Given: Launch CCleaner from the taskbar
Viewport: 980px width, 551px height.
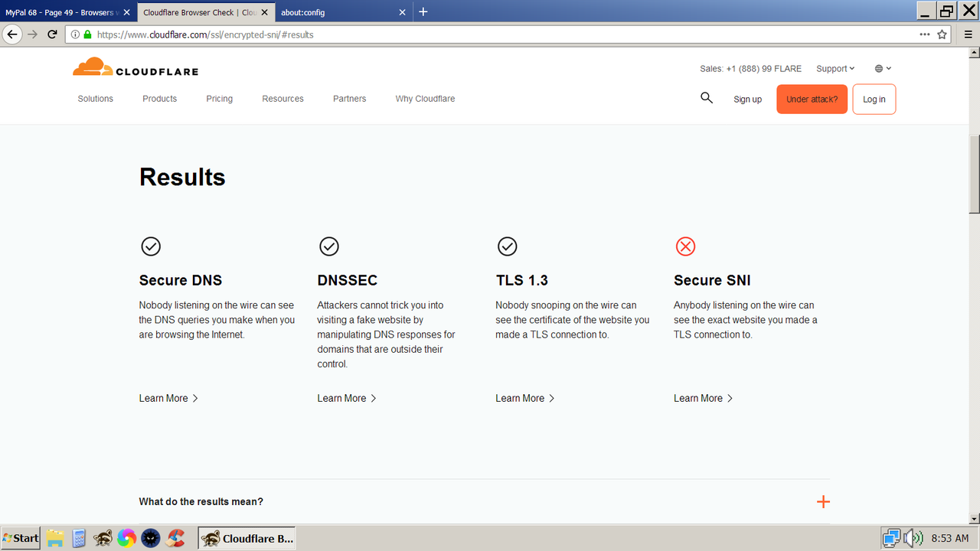Looking at the screenshot, I should click(x=175, y=539).
